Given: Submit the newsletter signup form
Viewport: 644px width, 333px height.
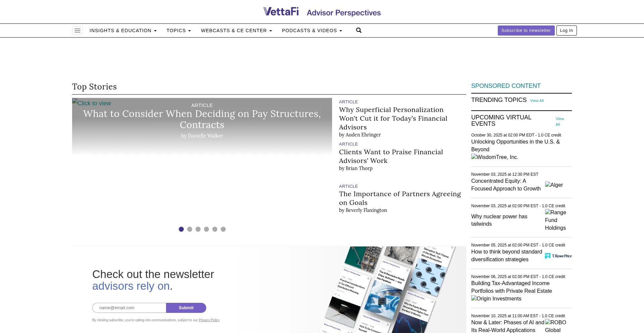Looking at the screenshot, I should coord(186,308).
